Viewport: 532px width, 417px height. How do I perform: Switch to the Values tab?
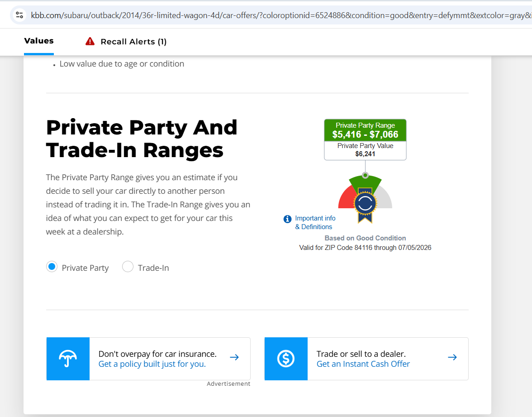tap(39, 41)
